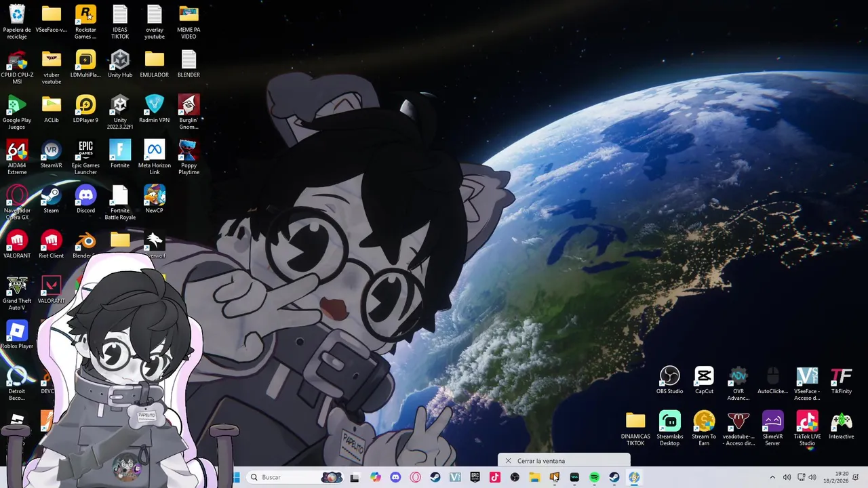This screenshot has height=488, width=868.
Task: Launch Radmin VPN from the desktop
Action: click(155, 109)
